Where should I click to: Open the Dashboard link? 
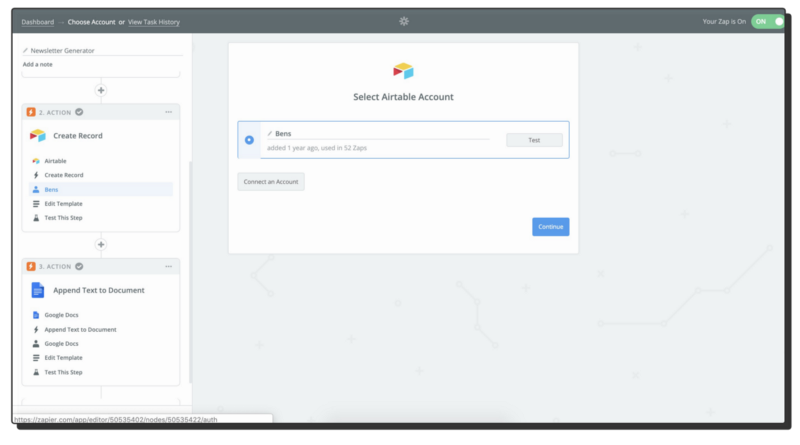(38, 22)
